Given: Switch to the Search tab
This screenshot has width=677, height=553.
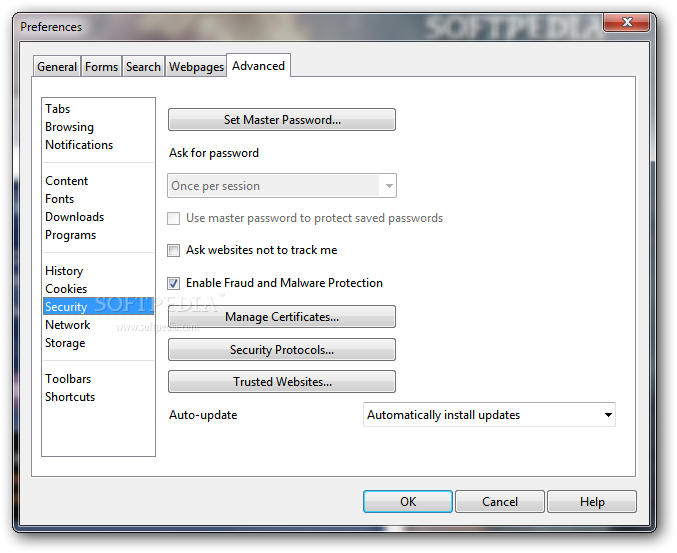Looking at the screenshot, I should pyautogui.click(x=143, y=66).
